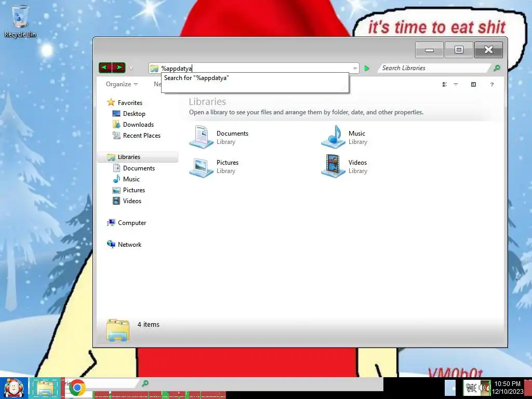Click the Documents library label in main pane
The image size is (532, 399).
pyautogui.click(x=232, y=134)
